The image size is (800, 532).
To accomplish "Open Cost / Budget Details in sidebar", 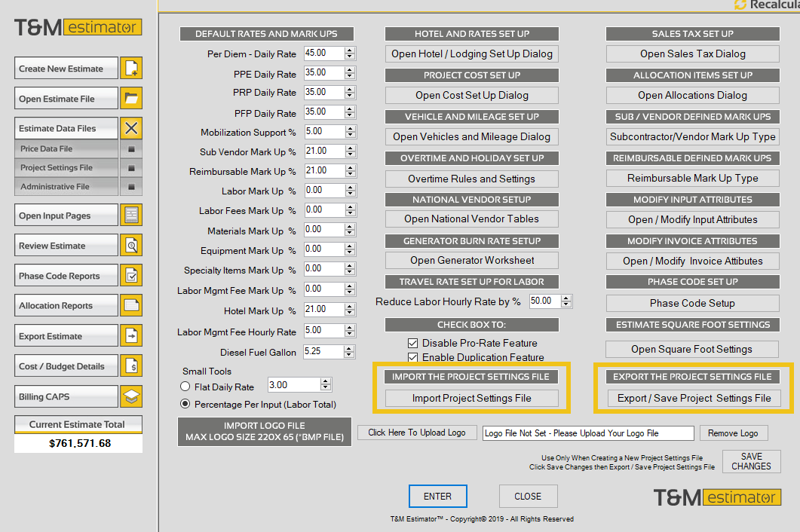I will point(66,366).
